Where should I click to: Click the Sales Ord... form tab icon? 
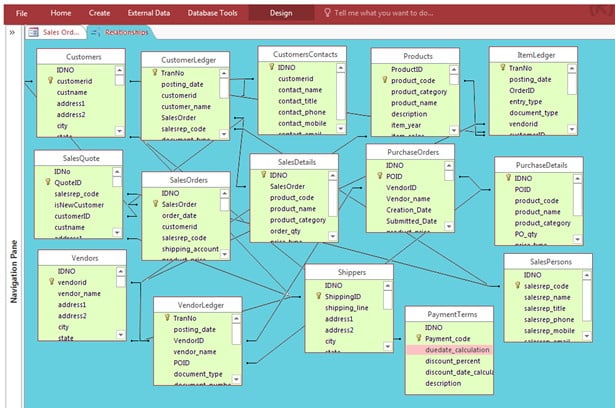click(33, 32)
